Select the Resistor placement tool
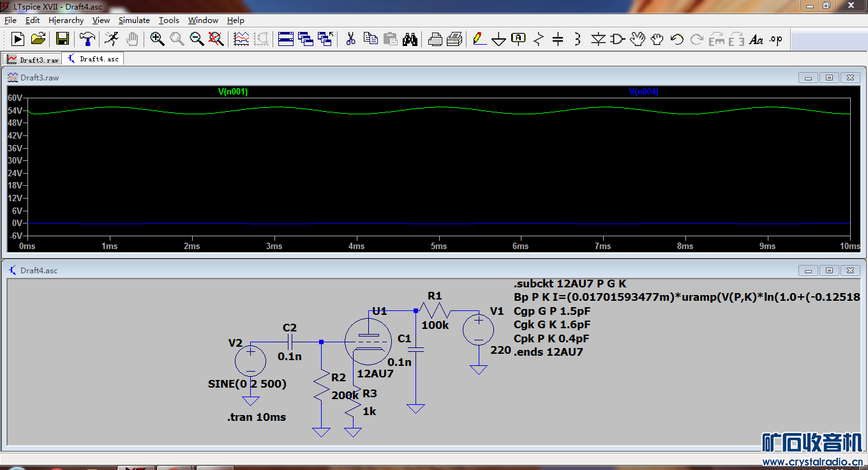This screenshot has width=868, height=470. (539, 39)
